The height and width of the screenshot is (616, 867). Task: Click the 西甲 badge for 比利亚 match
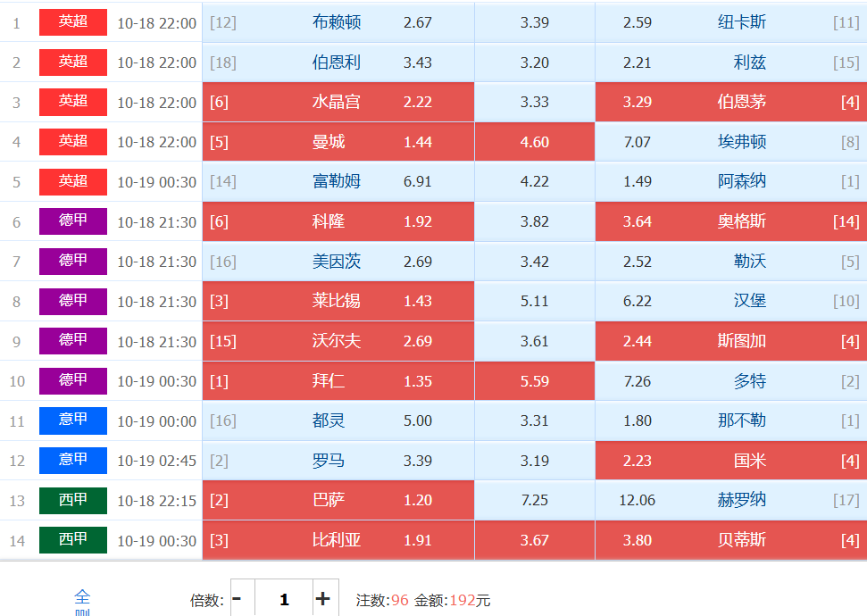point(73,540)
